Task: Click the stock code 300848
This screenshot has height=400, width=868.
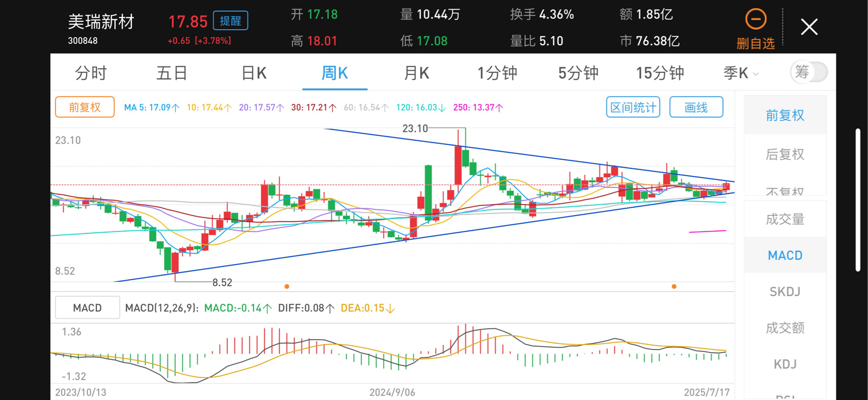Action: (x=83, y=41)
